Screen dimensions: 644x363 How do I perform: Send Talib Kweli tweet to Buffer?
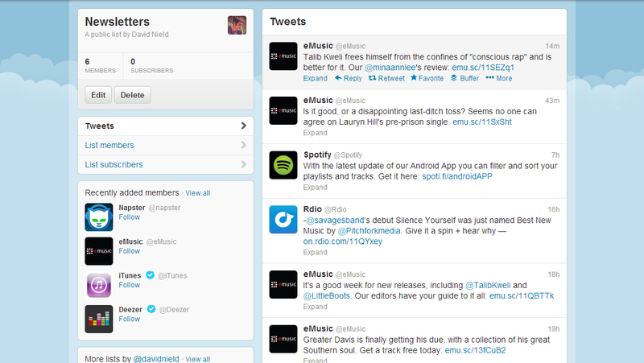(465, 78)
